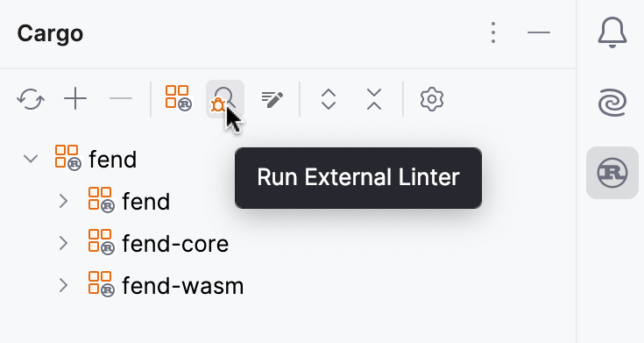Refresh Cargo projects with the sync icon

[31, 99]
